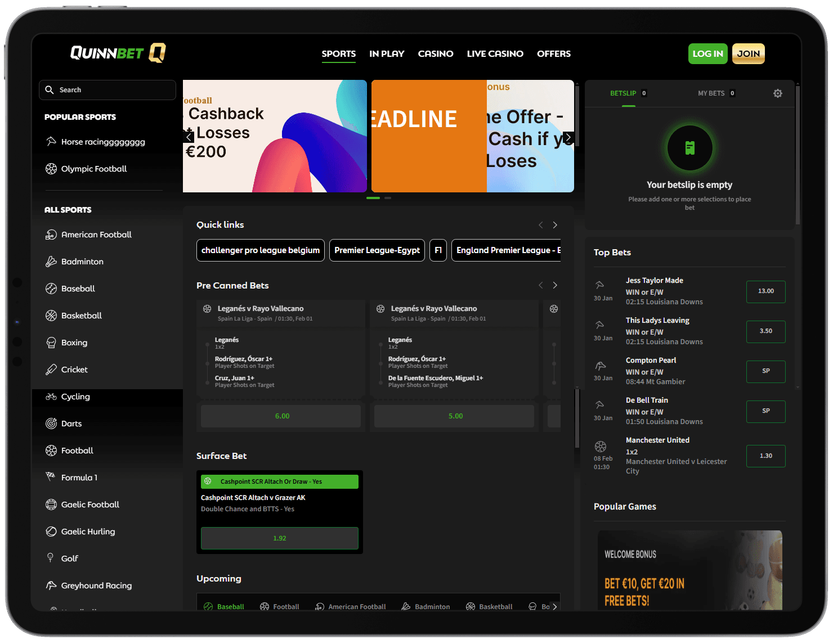The width and height of the screenshot is (833, 644).
Task: Select Badminton tab under Upcoming
Action: tap(426, 607)
